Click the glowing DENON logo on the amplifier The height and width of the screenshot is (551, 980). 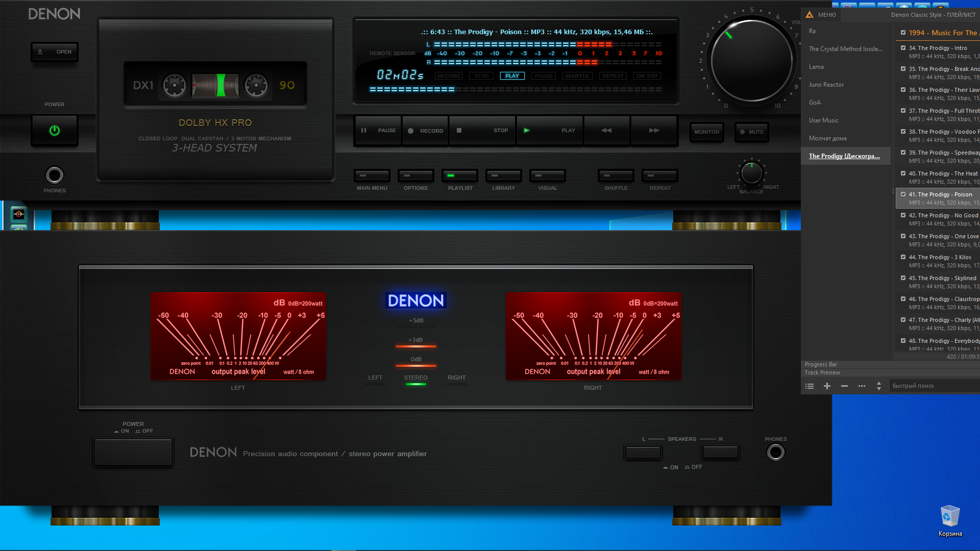coord(416,300)
